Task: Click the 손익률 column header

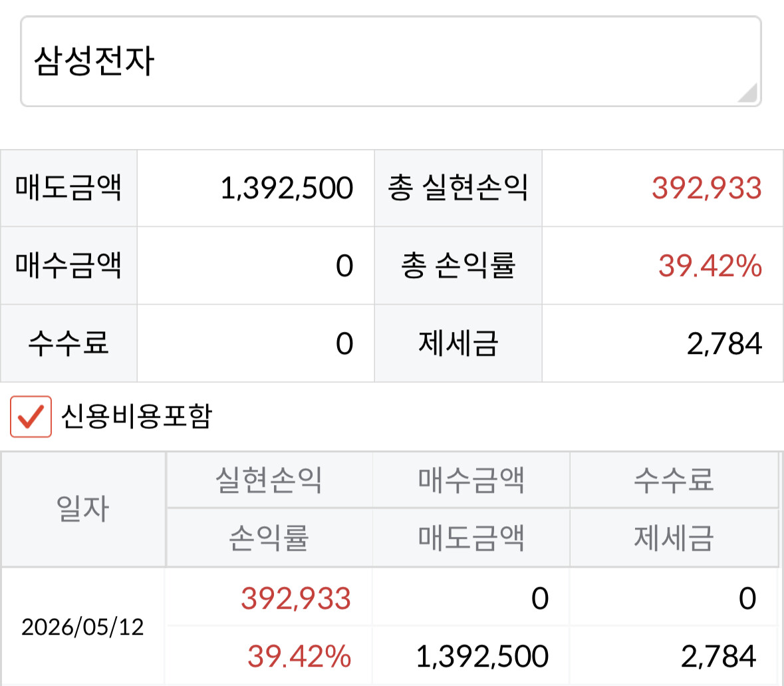Action: pyautogui.click(x=269, y=538)
